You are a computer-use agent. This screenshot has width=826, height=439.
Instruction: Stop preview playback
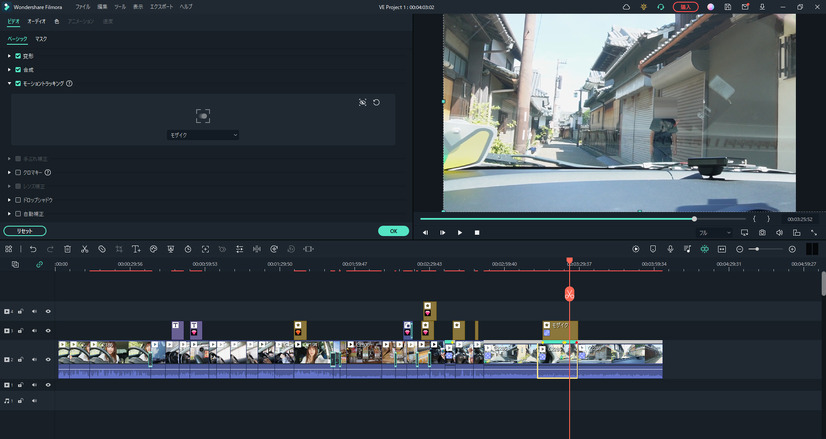pyautogui.click(x=477, y=232)
